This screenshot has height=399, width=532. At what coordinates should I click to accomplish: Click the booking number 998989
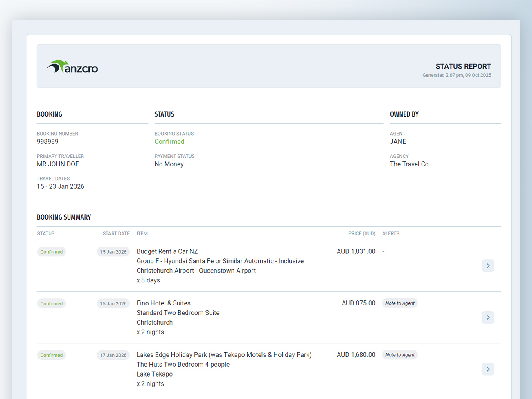(x=47, y=141)
